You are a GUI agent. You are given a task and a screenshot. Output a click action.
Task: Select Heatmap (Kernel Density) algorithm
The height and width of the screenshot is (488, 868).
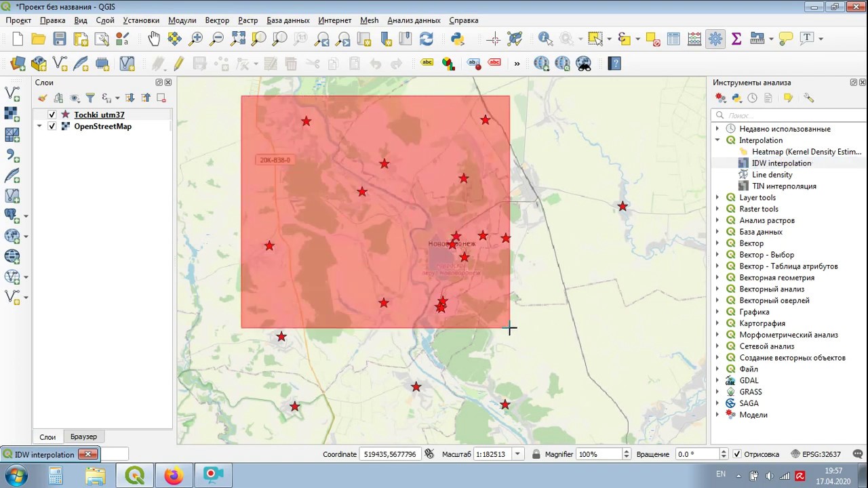(x=806, y=152)
